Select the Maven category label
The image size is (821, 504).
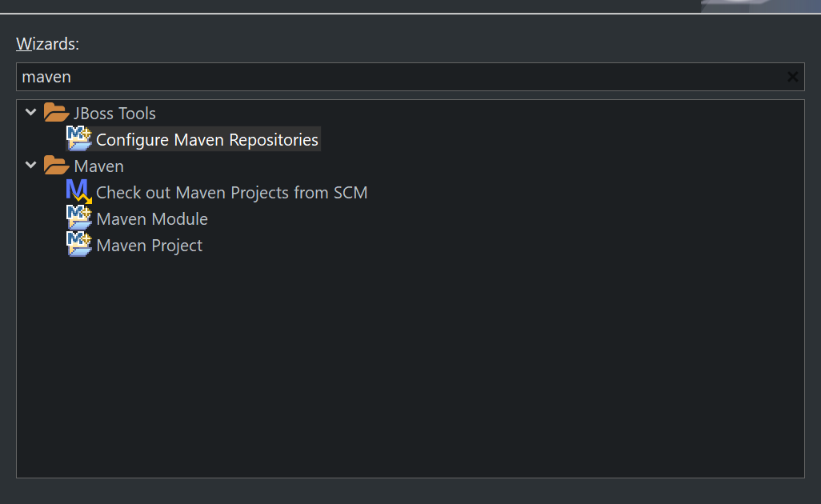pos(99,166)
